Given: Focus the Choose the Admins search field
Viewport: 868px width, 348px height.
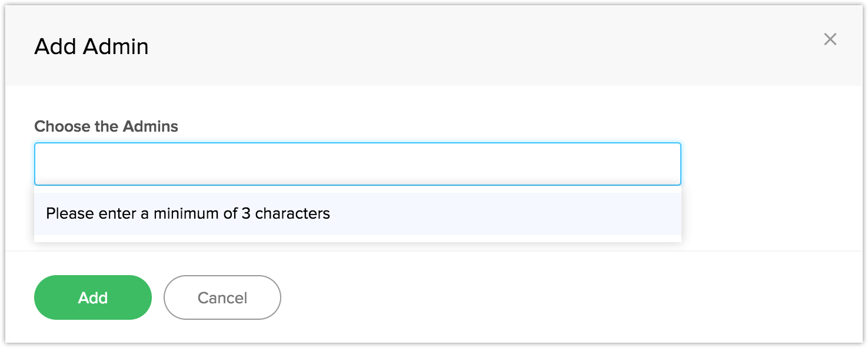Looking at the screenshot, I should pyautogui.click(x=357, y=164).
